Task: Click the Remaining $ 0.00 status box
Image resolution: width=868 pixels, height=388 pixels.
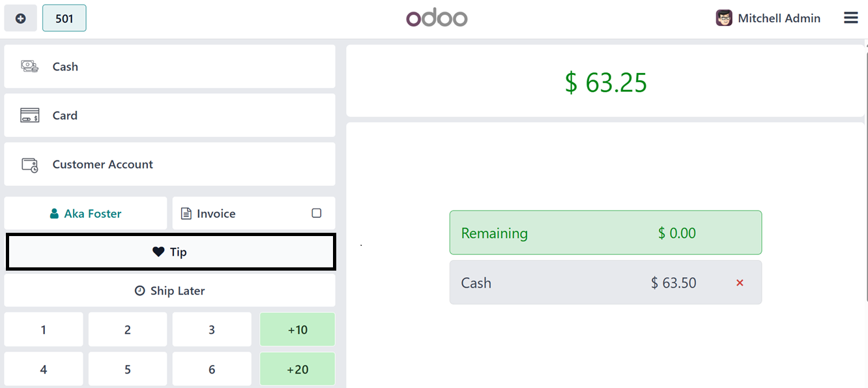Action: [605, 233]
